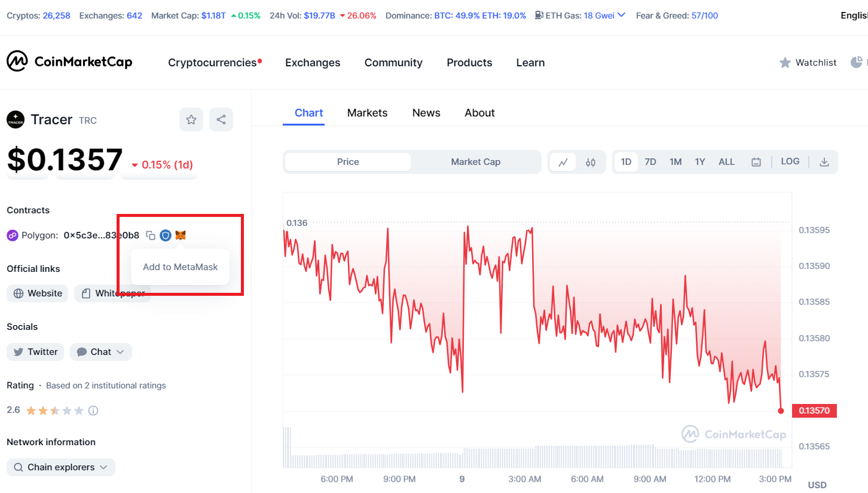Switch to candlestick chart view icon
This screenshot has height=493, width=868.
591,162
